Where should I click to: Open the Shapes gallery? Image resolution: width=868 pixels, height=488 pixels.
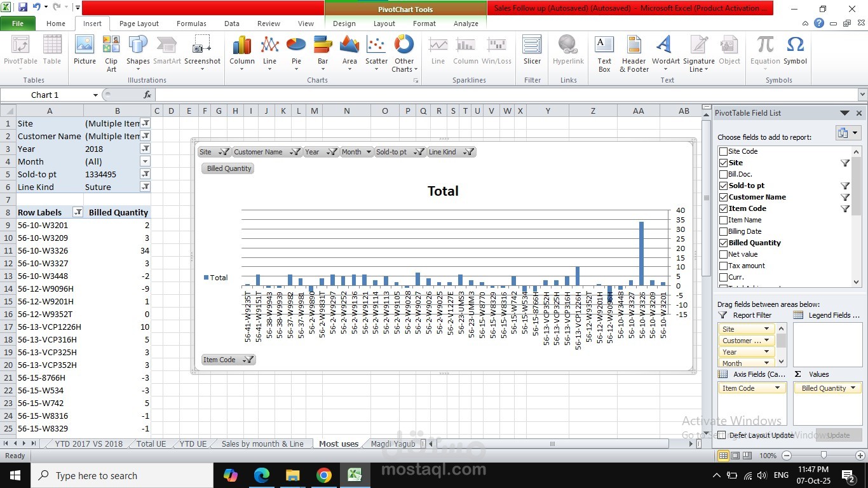[x=138, y=54]
